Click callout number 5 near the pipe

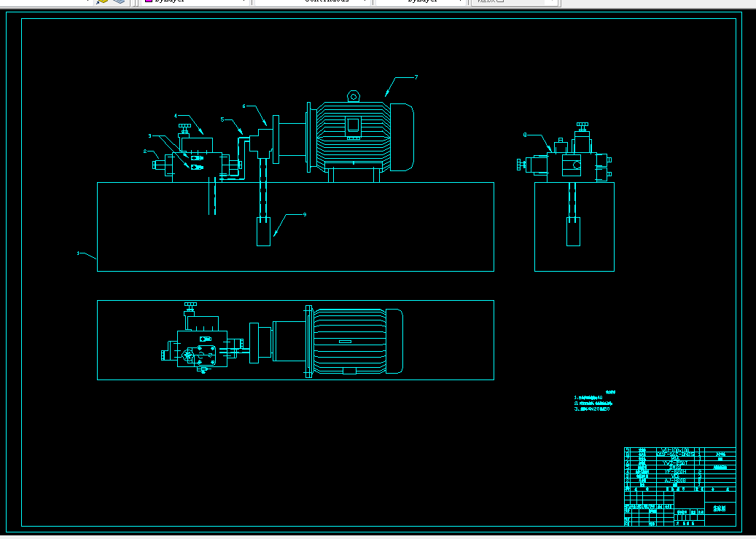pos(222,119)
